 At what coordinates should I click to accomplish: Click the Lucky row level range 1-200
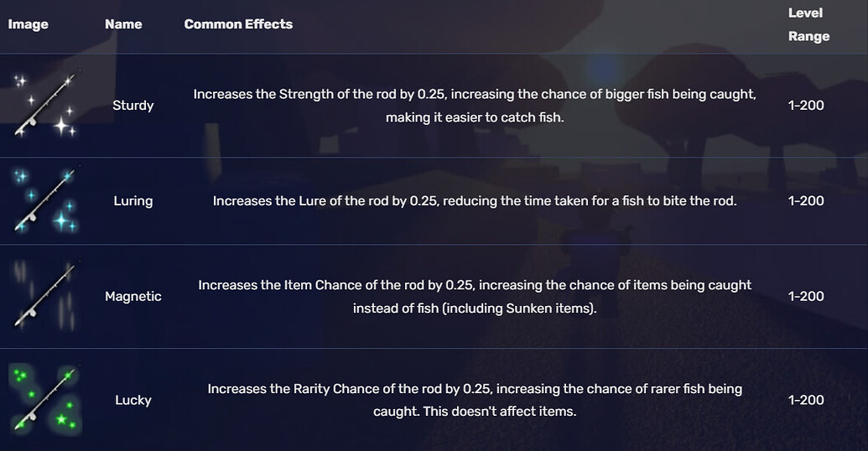(x=806, y=400)
